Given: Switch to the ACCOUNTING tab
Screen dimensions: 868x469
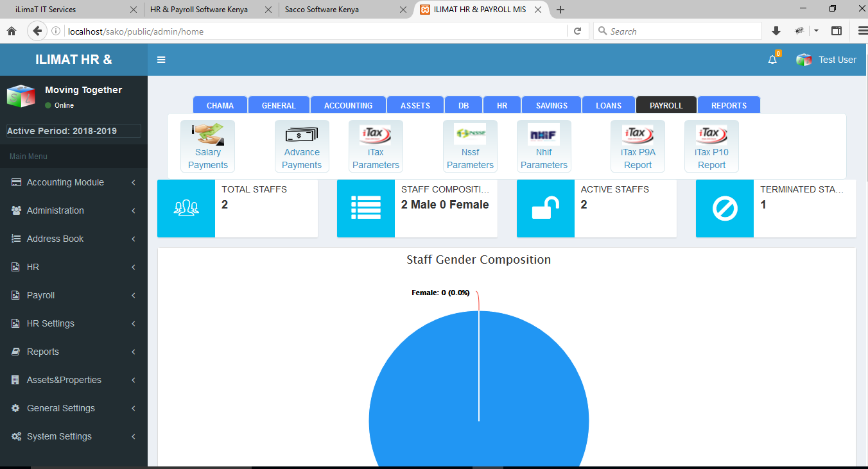Looking at the screenshot, I should (348, 105).
